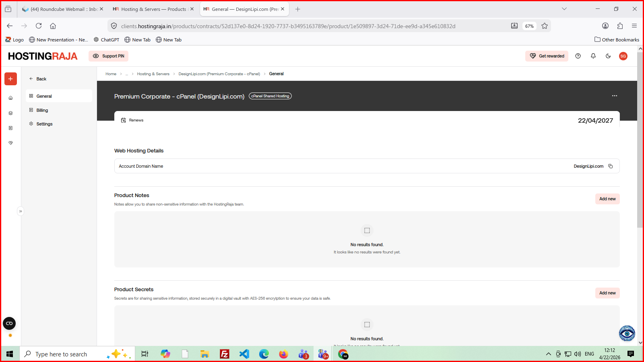644x362 pixels.
Task: Click the home icon in left sidebar
Action: [10, 98]
